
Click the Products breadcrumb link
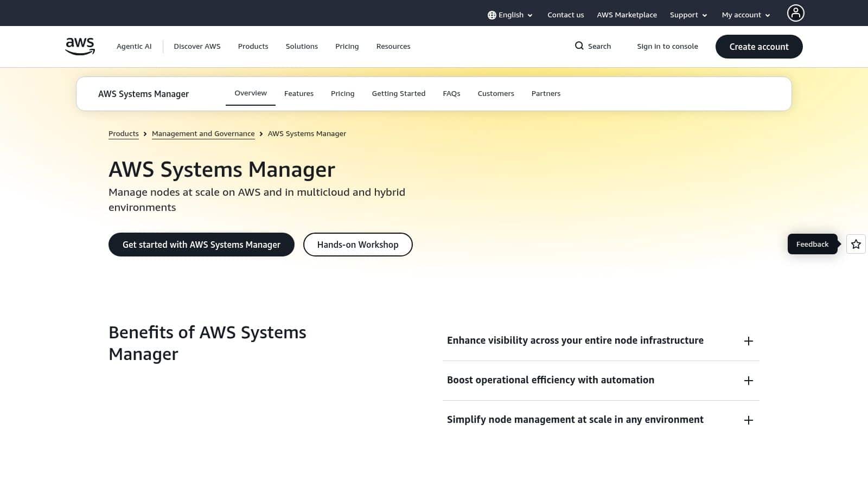124,133
